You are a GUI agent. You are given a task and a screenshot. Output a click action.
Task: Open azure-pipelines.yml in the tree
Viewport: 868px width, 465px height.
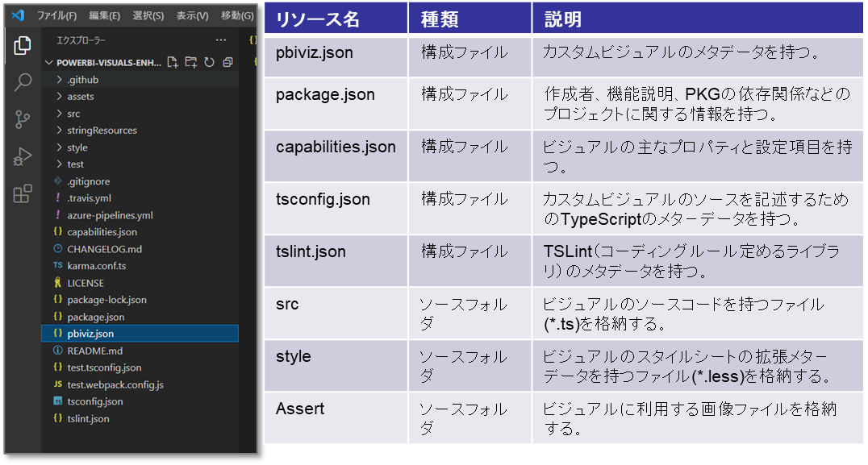pos(140,215)
